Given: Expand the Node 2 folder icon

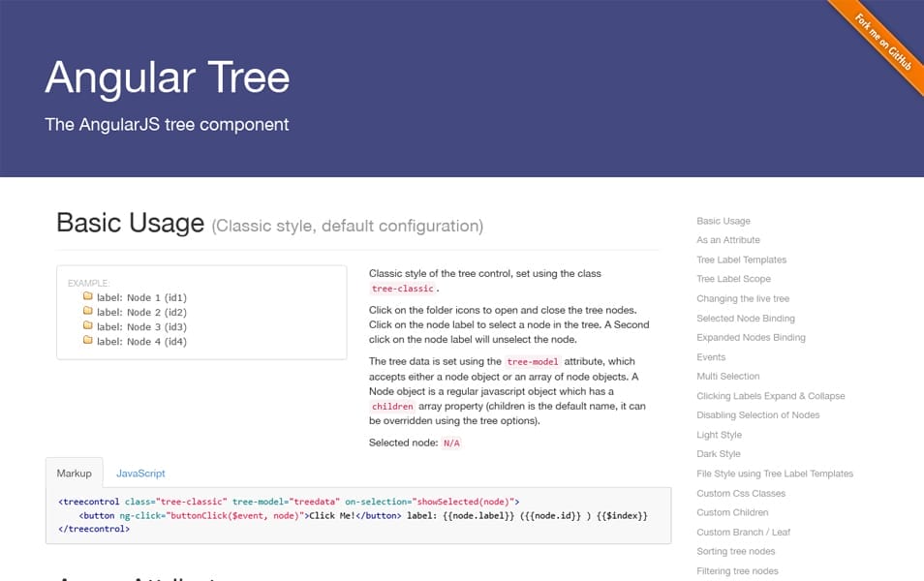Looking at the screenshot, I should 88,312.
